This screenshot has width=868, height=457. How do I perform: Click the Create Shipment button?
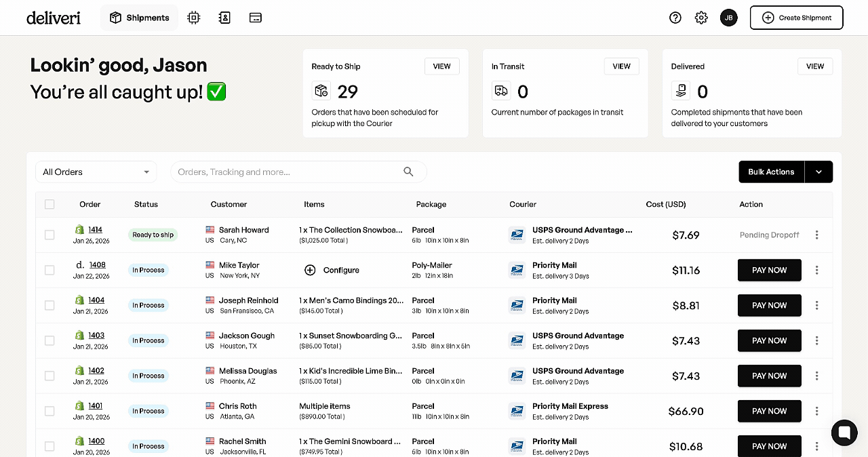(796, 18)
